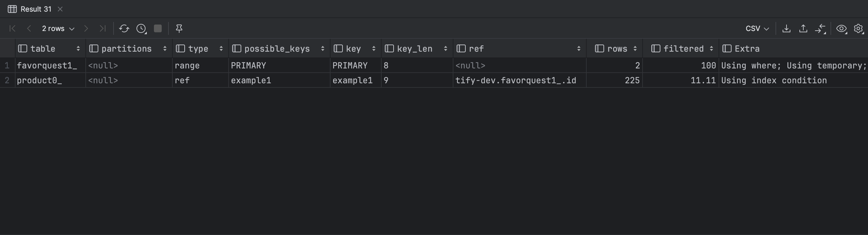
Task: Sort by the rows column arrows
Action: 635,49
